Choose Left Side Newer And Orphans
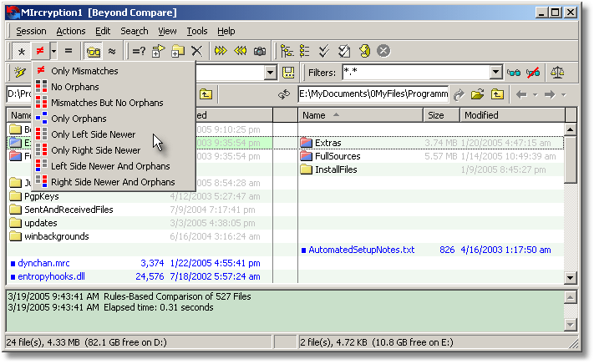 [x=114, y=166]
